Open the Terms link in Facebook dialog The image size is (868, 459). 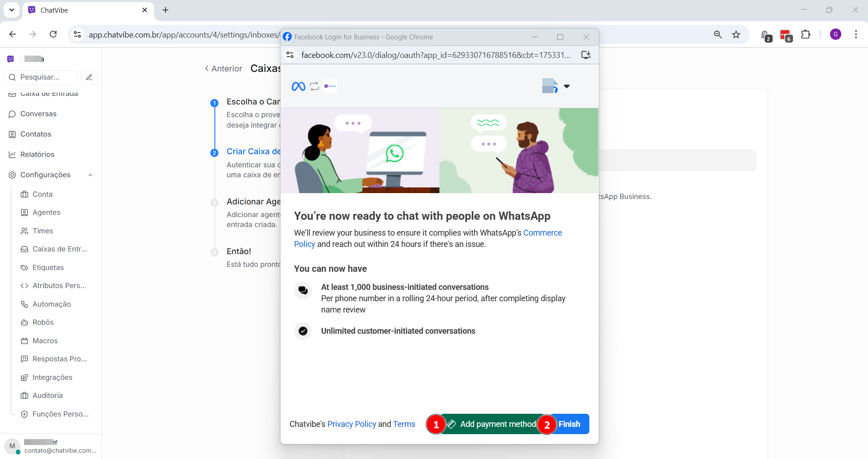click(404, 424)
